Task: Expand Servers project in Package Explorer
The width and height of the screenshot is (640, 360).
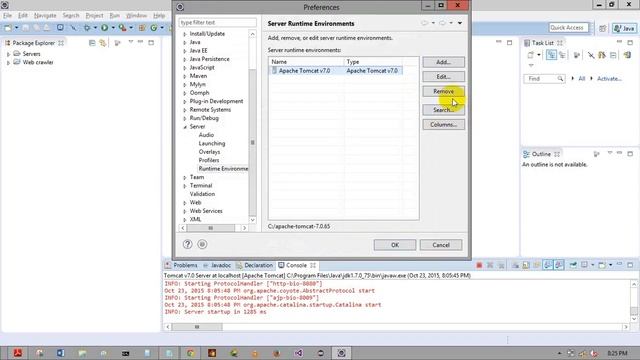Action: click(8, 54)
